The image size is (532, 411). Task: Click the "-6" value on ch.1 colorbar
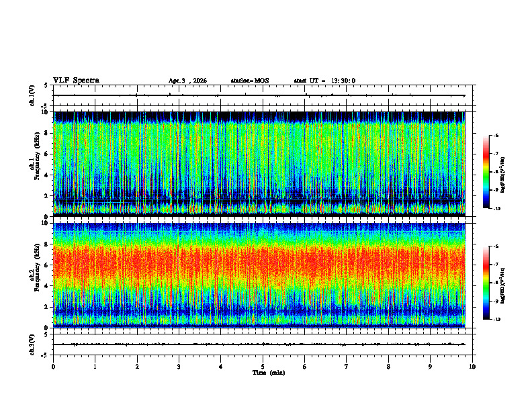click(x=496, y=135)
